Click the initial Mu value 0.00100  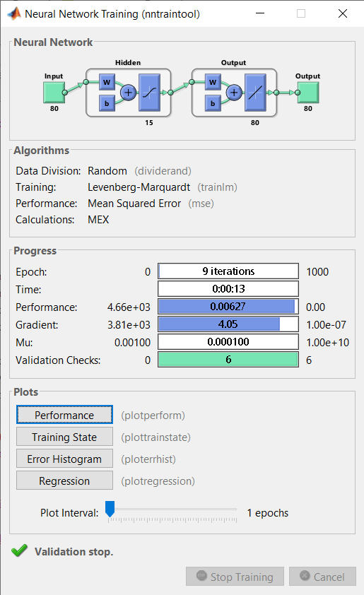[x=132, y=342]
